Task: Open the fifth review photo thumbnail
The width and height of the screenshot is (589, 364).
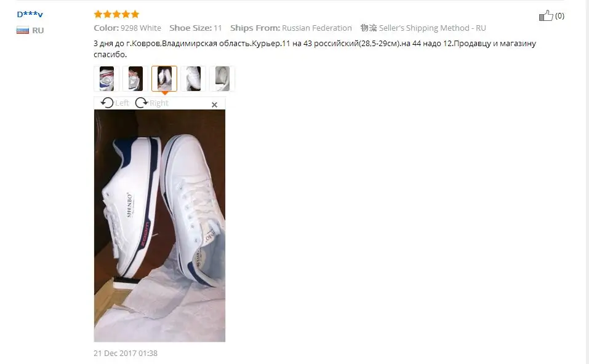Action: pos(222,79)
